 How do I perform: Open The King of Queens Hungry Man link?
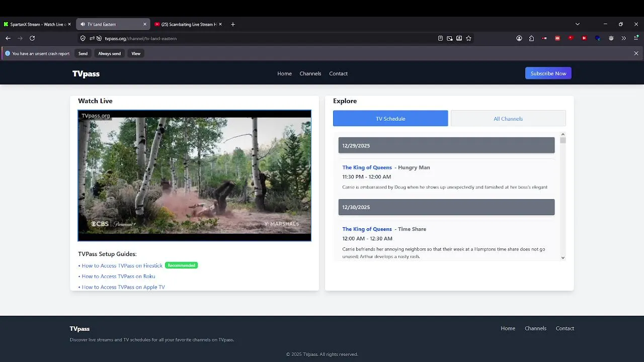pyautogui.click(x=367, y=167)
